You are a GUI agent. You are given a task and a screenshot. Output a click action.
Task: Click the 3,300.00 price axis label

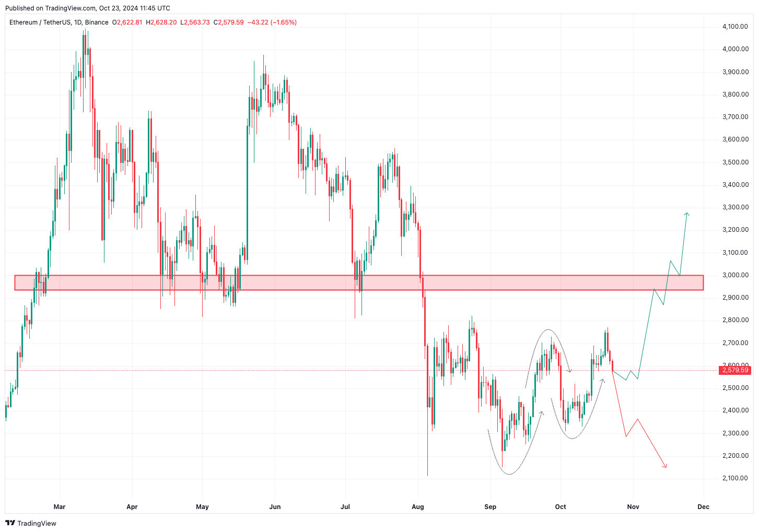click(735, 207)
